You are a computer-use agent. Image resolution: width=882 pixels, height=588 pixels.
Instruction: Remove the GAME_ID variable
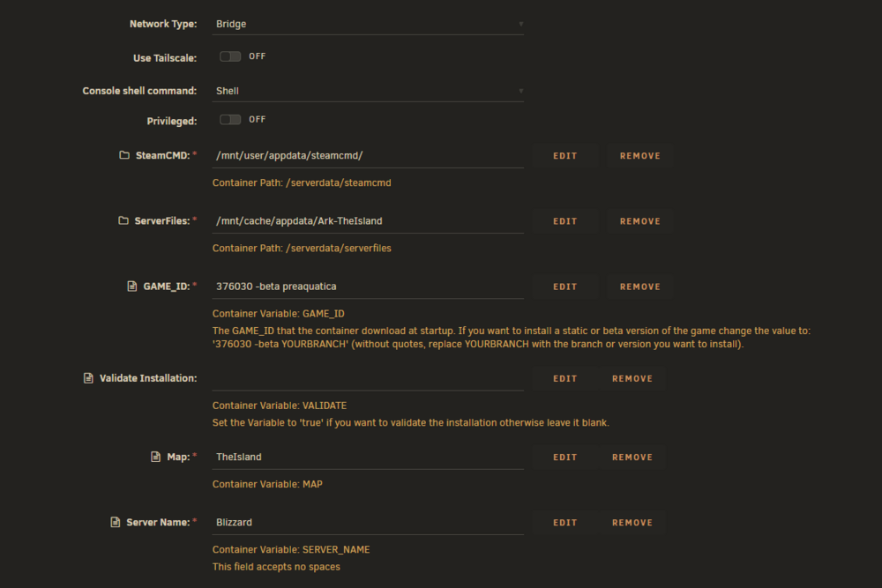click(x=640, y=287)
